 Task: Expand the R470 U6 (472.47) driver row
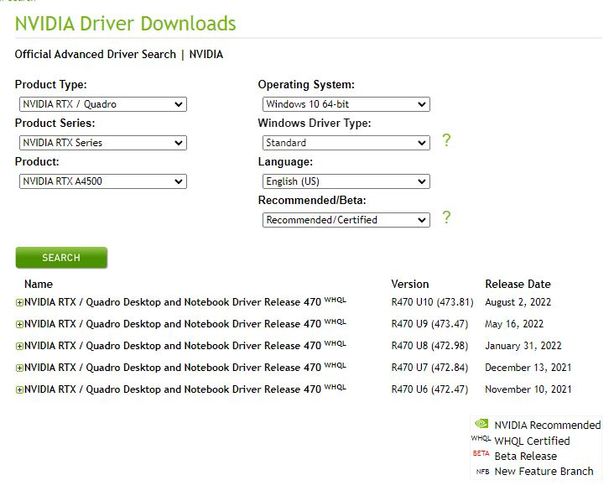pyautogui.click(x=20, y=389)
